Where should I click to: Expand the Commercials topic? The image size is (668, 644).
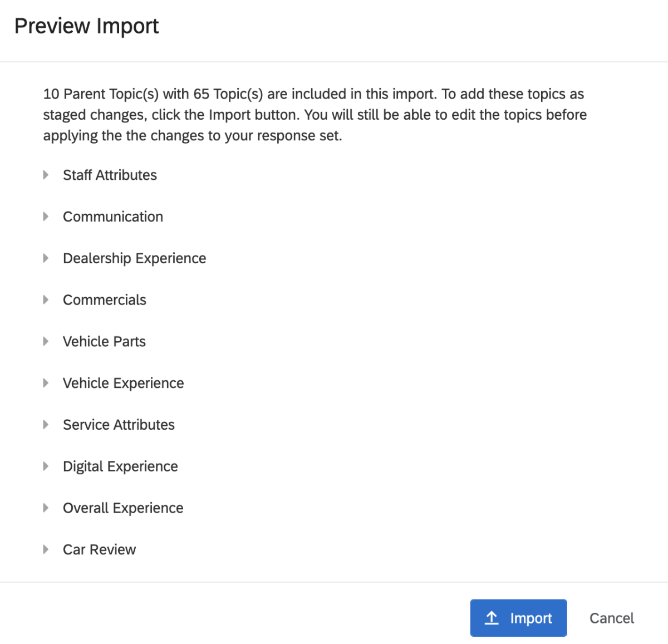point(46,299)
